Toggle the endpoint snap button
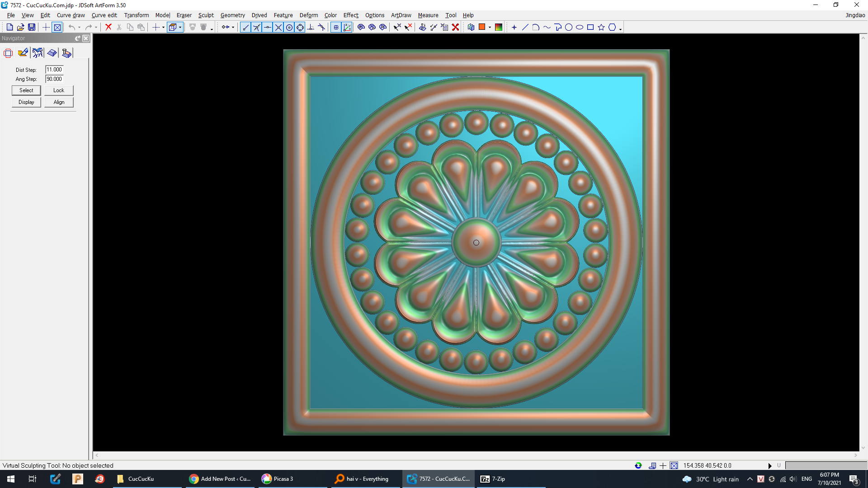The width and height of the screenshot is (868, 488). pos(245,27)
